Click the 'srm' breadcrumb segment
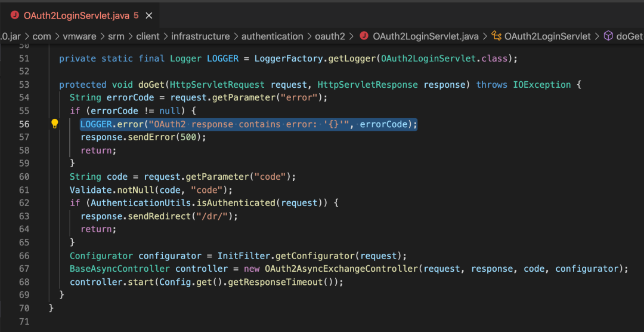This screenshot has width=644, height=332. click(x=116, y=36)
